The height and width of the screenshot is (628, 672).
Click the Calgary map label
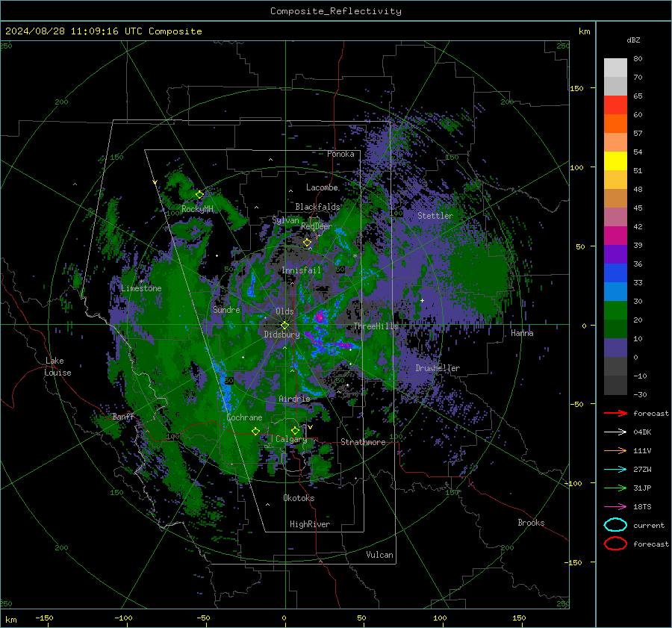(291, 439)
